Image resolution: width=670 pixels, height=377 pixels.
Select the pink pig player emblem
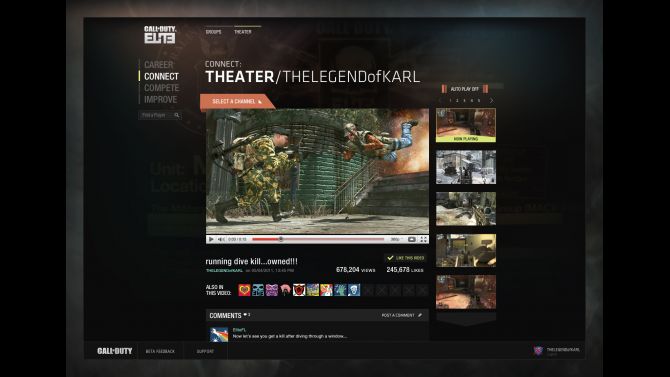pyautogui.click(x=285, y=290)
